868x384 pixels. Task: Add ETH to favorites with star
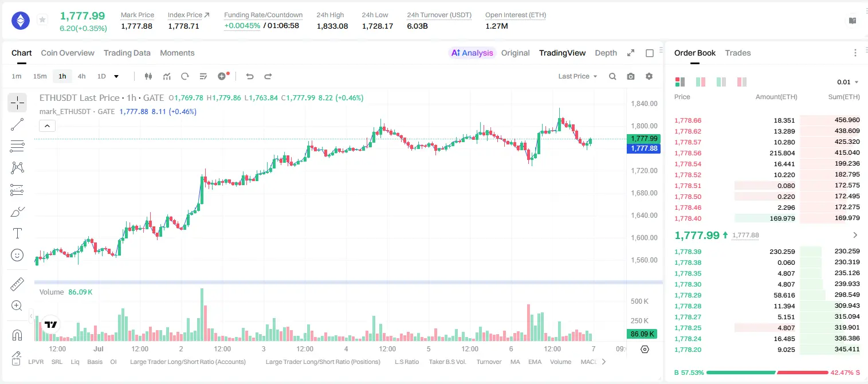pyautogui.click(x=42, y=20)
